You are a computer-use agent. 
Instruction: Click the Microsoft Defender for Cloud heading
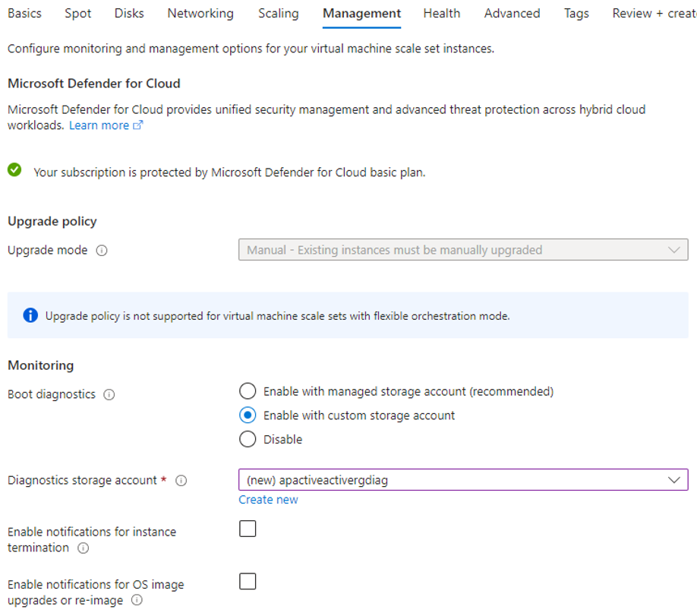coord(94,83)
